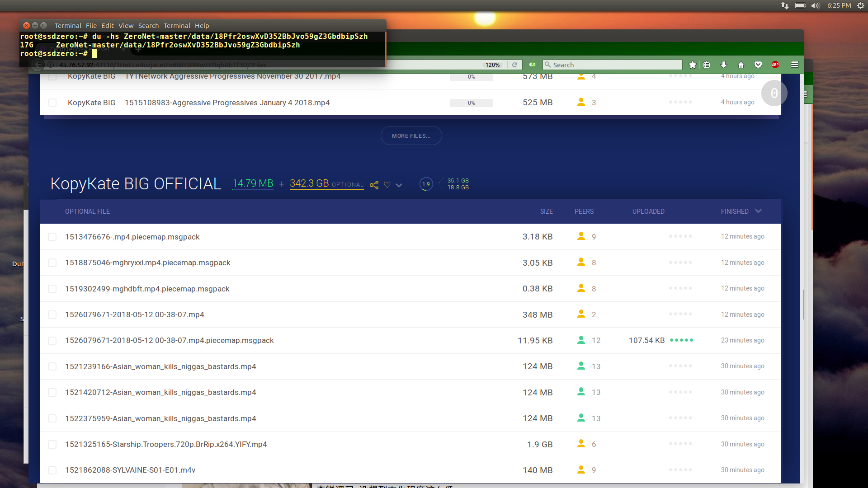Click the green peer icon on piecemap row with 12 peers
Image resolution: width=868 pixels, height=488 pixels.
point(581,340)
